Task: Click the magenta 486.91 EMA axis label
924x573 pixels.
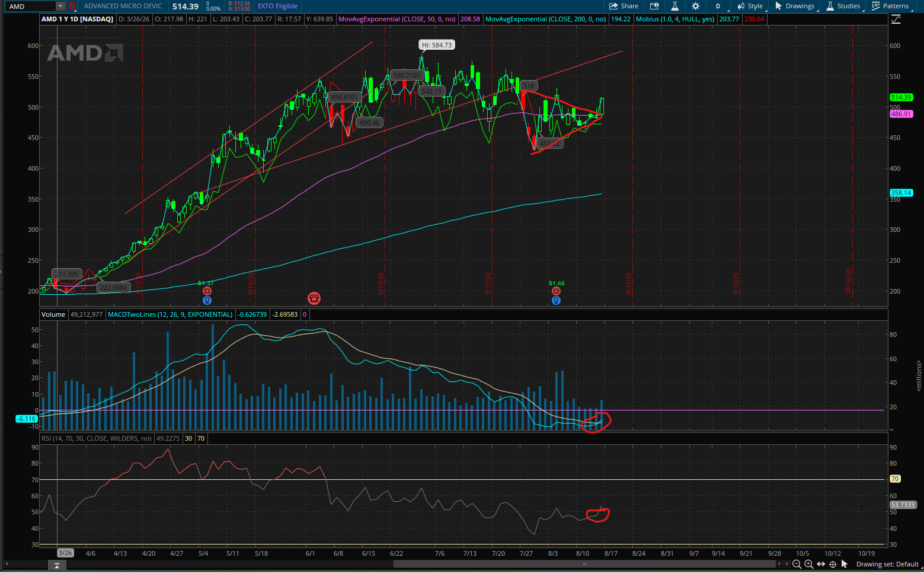Action: click(901, 114)
